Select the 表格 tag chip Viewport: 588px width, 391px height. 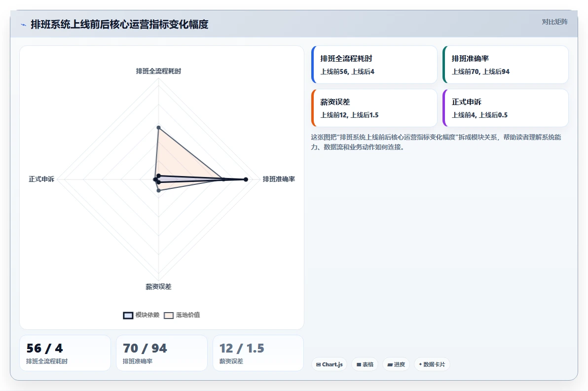[365, 364]
